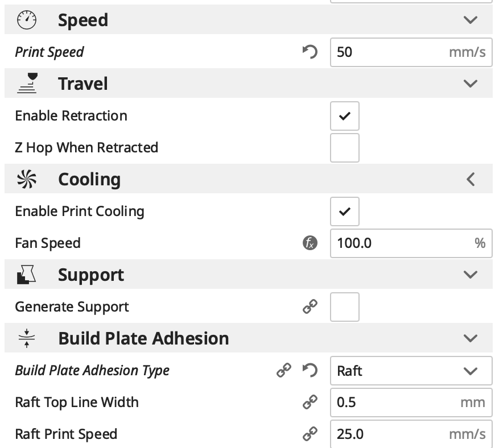Click the Build Plate Adhesion icon
Image resolution: width=495 pixels, height=448 pixels.
pos(27,338)
